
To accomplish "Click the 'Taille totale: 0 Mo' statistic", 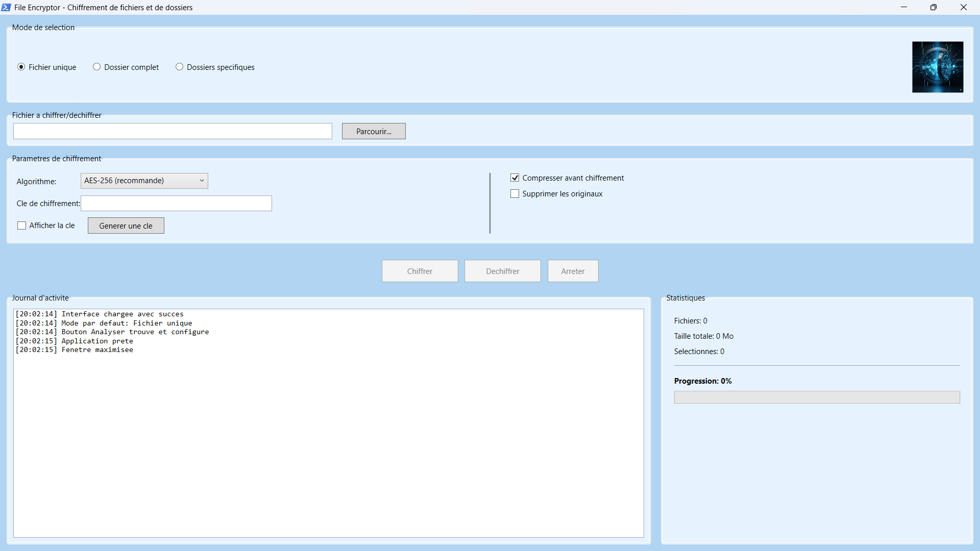I will (x=703, y=336).
